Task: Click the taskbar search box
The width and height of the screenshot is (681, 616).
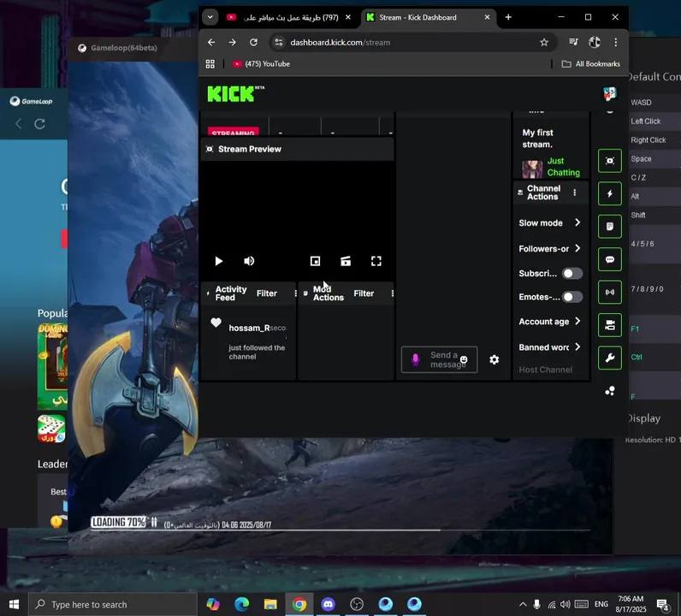Action: click(x=113, y=604)
